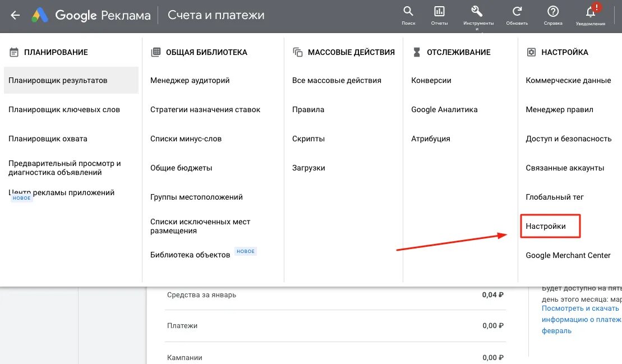This screenshot has width=622, height=364.
Task: Open Все массовые действия
Action: point(337,81)
